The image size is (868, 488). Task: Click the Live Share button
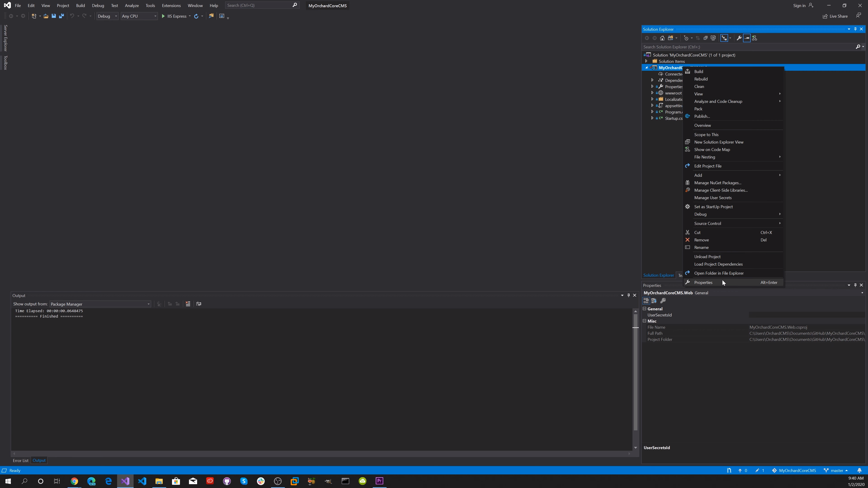(x=835, y=16)
